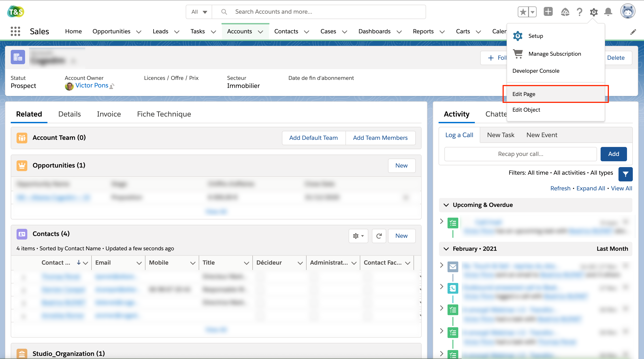Screen dimensions: 644x359
Task: Click Add Default Team button
Action: coord(313,138)
